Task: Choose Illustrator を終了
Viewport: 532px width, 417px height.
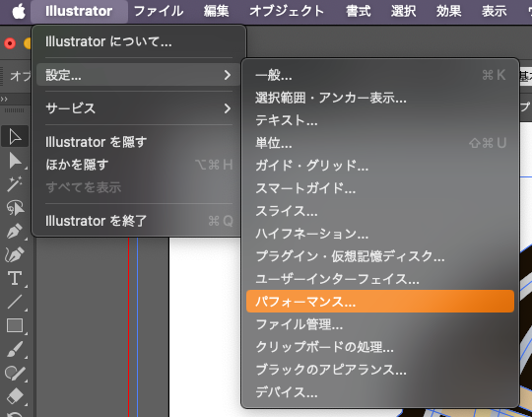Action: [x=139, y=221]
